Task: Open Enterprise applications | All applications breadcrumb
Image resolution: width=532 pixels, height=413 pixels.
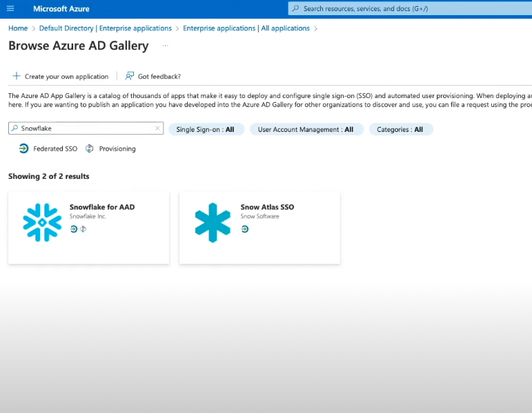Action: [x=246, y=28]
